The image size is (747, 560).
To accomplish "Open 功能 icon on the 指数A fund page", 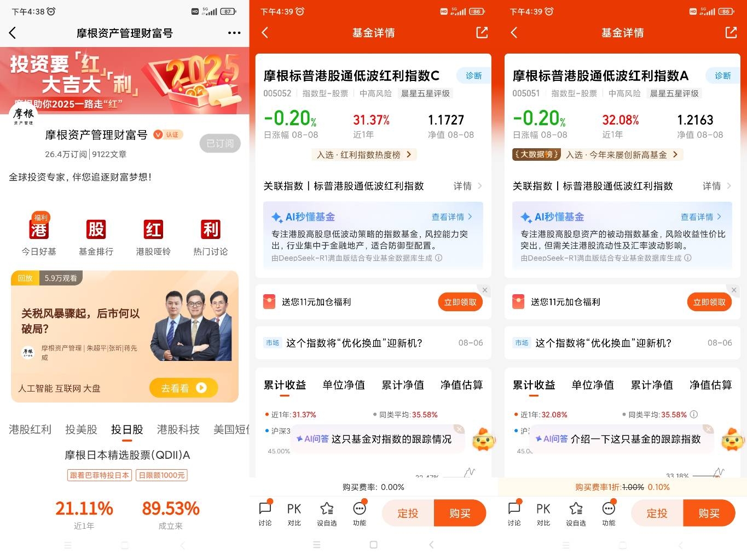I will pos(609,514).
